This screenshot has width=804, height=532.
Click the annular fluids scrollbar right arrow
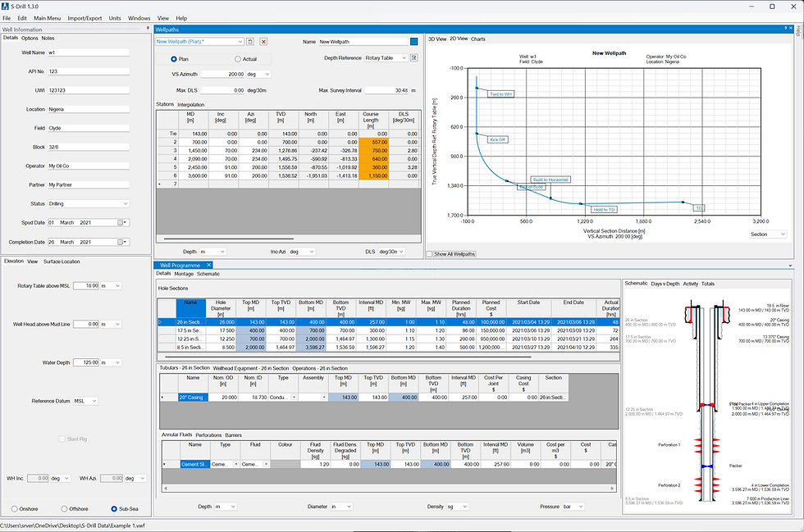point(612,489)
